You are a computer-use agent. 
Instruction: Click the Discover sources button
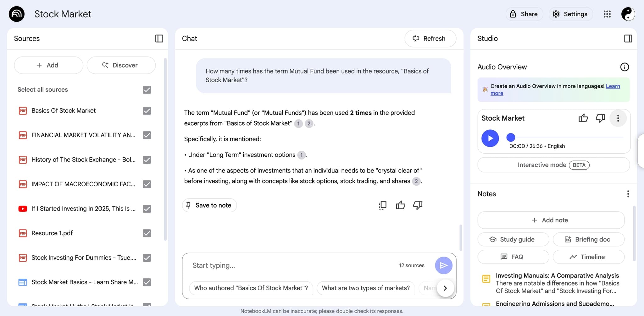click(121, 65)
